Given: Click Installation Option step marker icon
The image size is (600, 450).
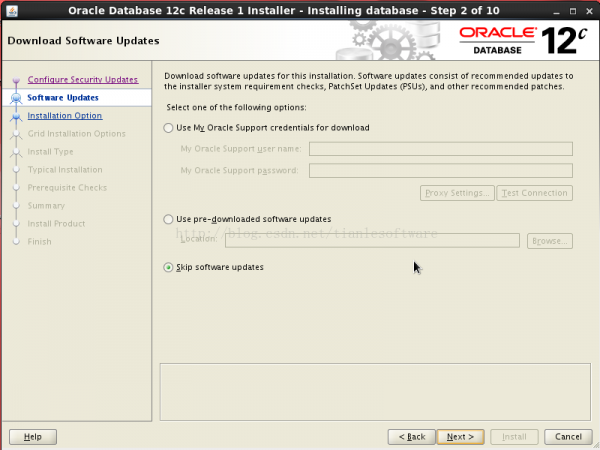Looking at the screenshot, I should click(16, 116).
